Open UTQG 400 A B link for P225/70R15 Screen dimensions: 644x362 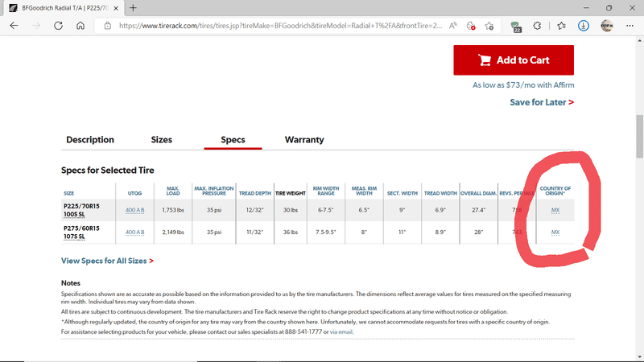click(134, 210)
